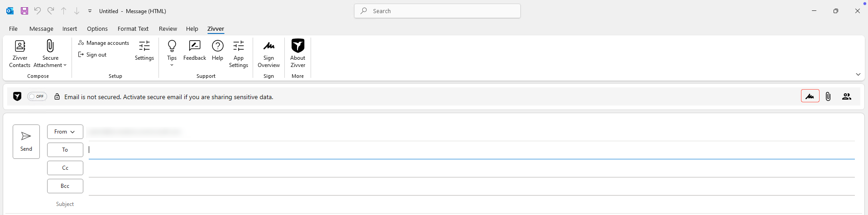Switch to the Format Text tab
Image resolution: width=868 pixels, height=215 pixels.
pos(133,29)
